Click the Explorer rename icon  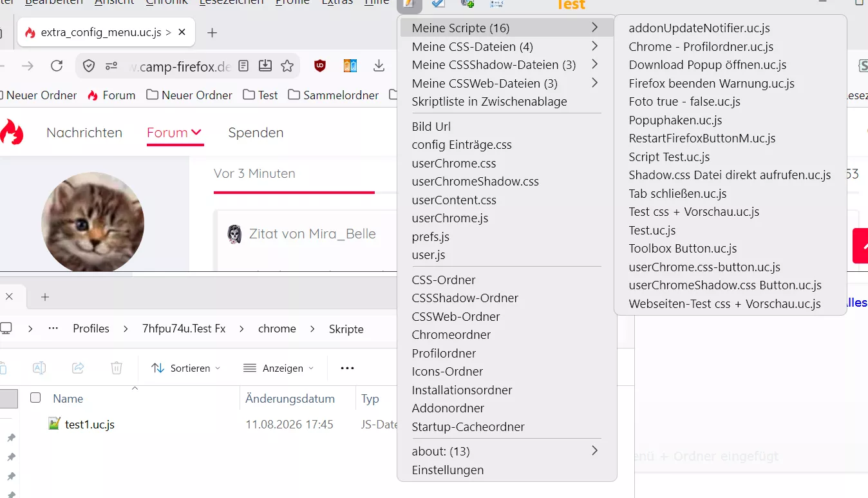click(39, 368)
